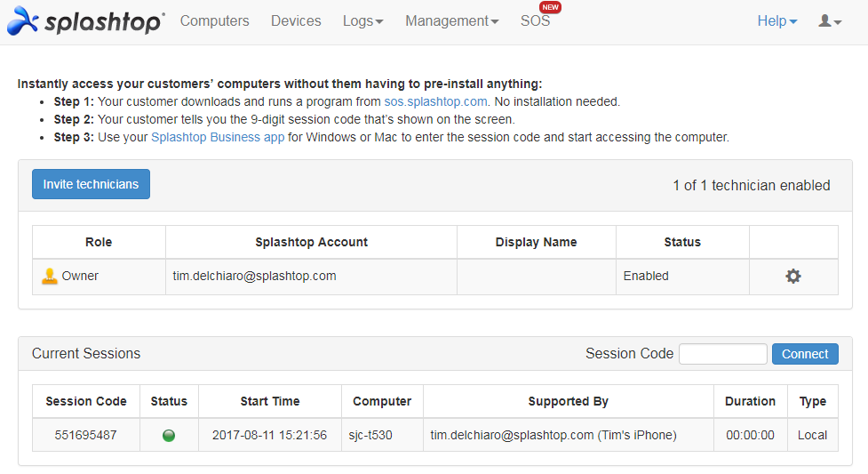Go to the Computers tab

point(214,21)
